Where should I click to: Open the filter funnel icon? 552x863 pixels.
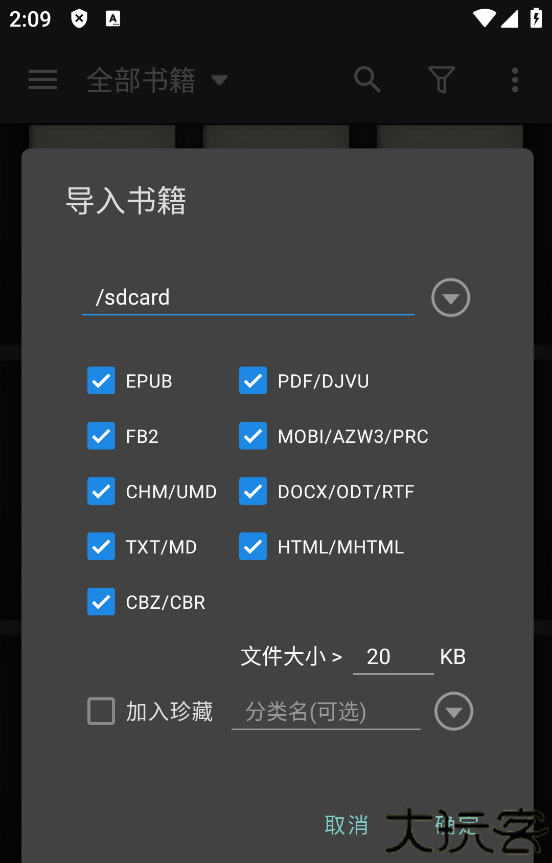point(441,80)
